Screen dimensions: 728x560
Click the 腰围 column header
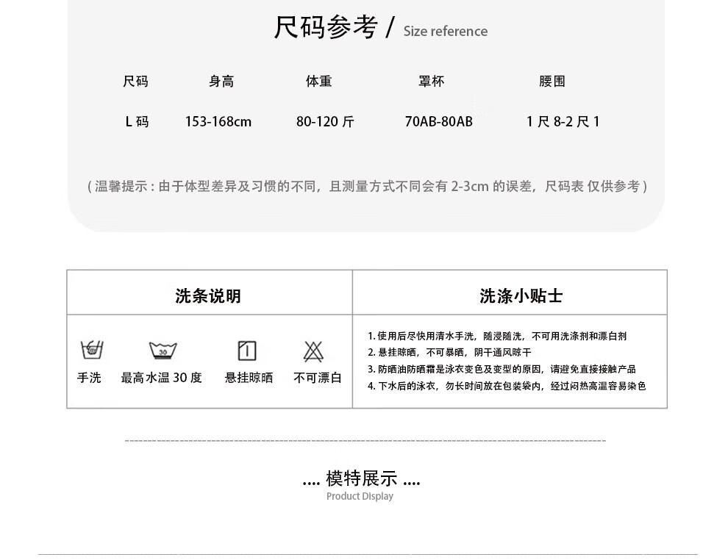[552, 82]
